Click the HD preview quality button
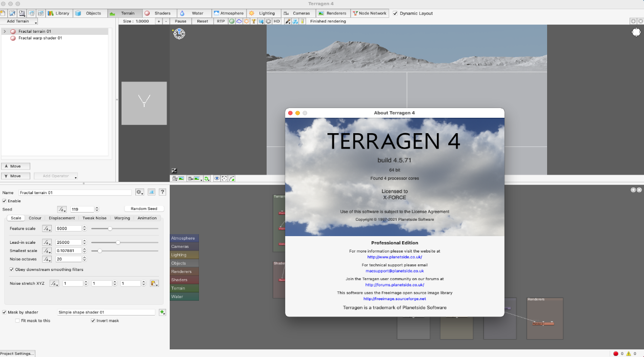 [x=276, y=22]
